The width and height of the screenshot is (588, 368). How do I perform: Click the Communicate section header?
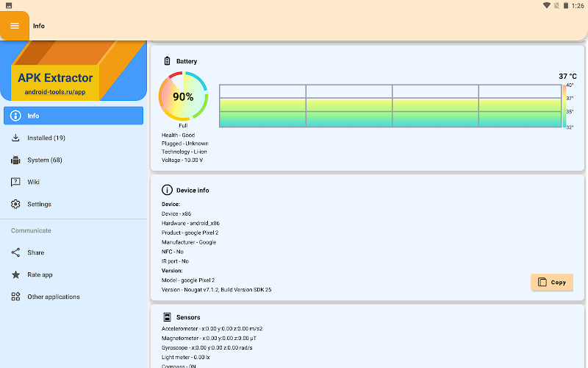click(x=31, y=230)
